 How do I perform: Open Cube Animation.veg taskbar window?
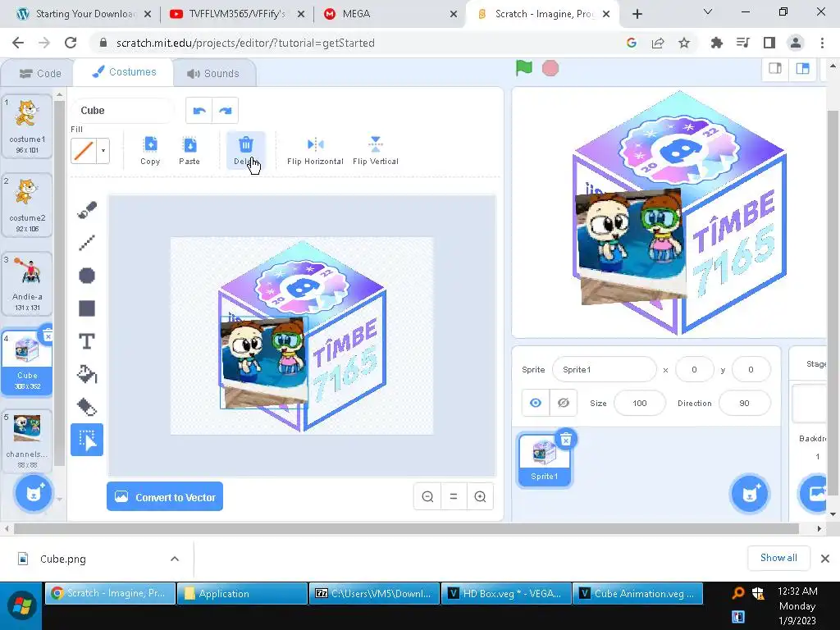click(637, 594)
